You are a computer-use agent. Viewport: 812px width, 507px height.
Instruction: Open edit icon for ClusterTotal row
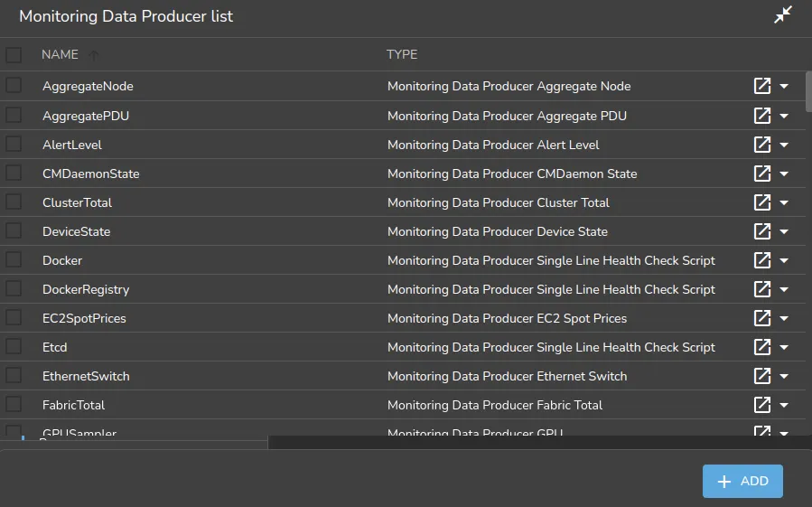(x=762, y=202)
